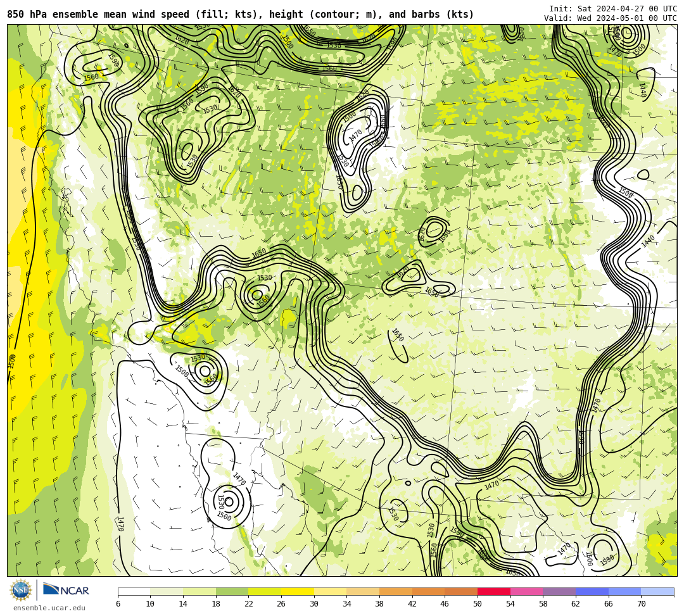Click the blue 62-66 kts legend swatch
This screenshot has height=616, width=684.
point(592,591)
